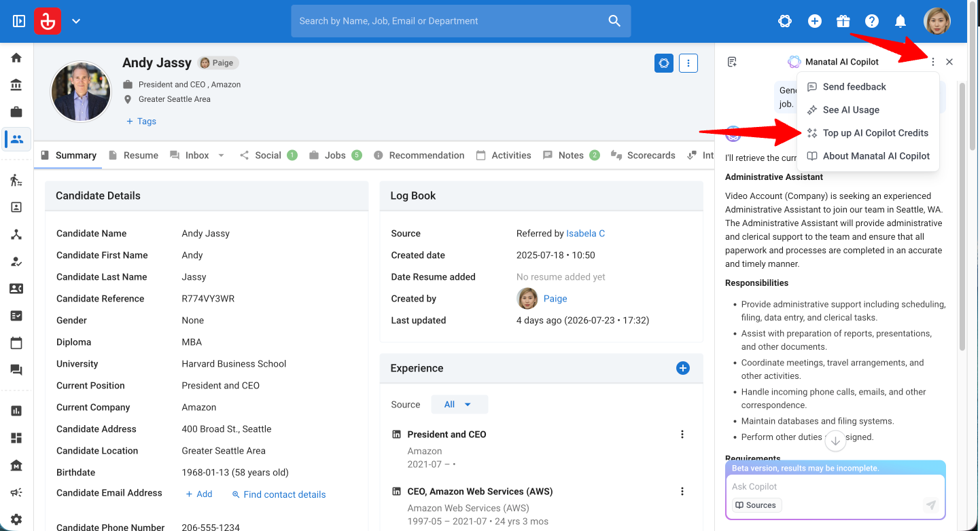Click the blue plus create icon in header
This screenshot has height=531, width=980.
(x=815, y=21)
